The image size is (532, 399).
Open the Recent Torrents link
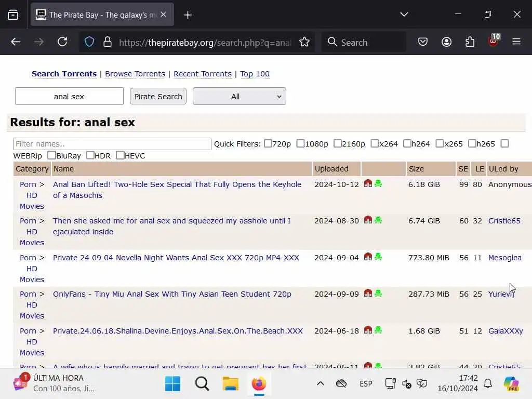(203, 74)
